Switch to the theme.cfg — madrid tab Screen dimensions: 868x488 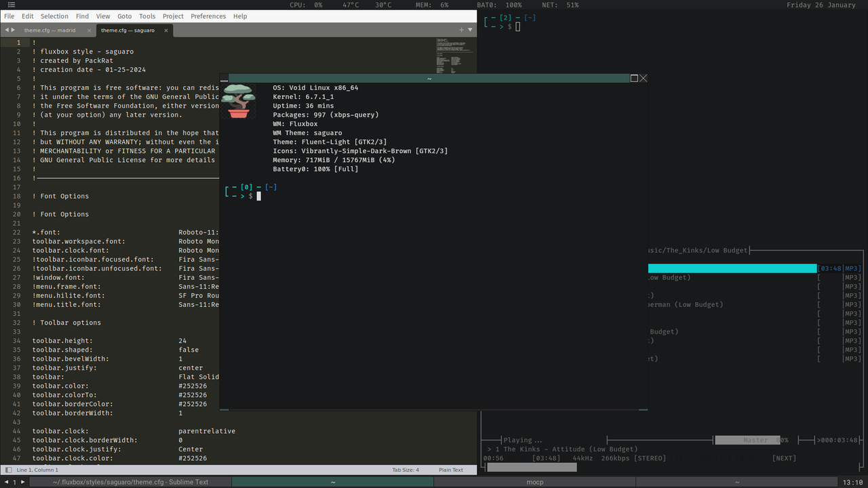(x=50, y=30)
